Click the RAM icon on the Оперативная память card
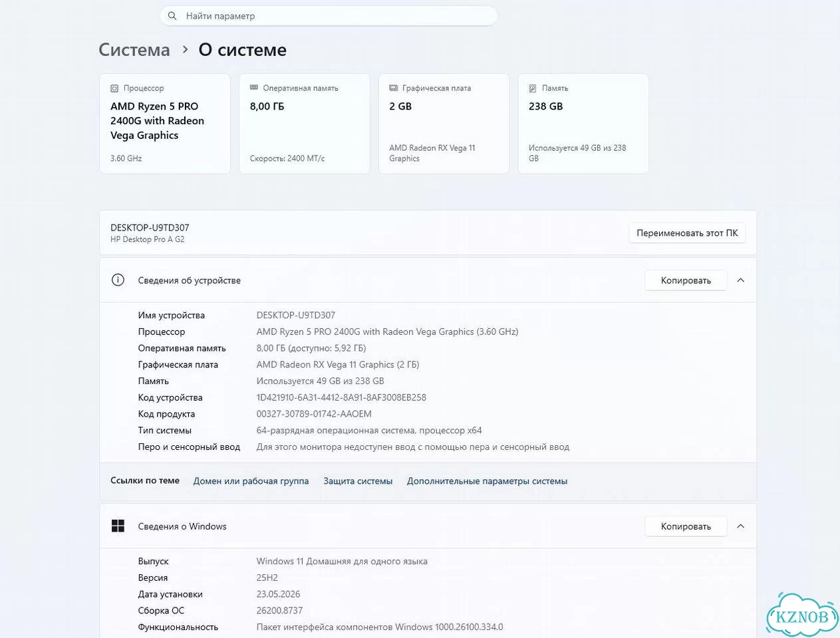The height and width of the screenshot is (638, 840). coord(254,88)
